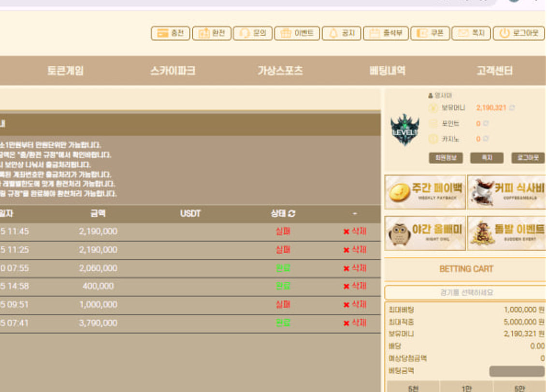Open the 주간 페이백 event banner
This screenshot has height=392, width=548.
pos(424,192)
